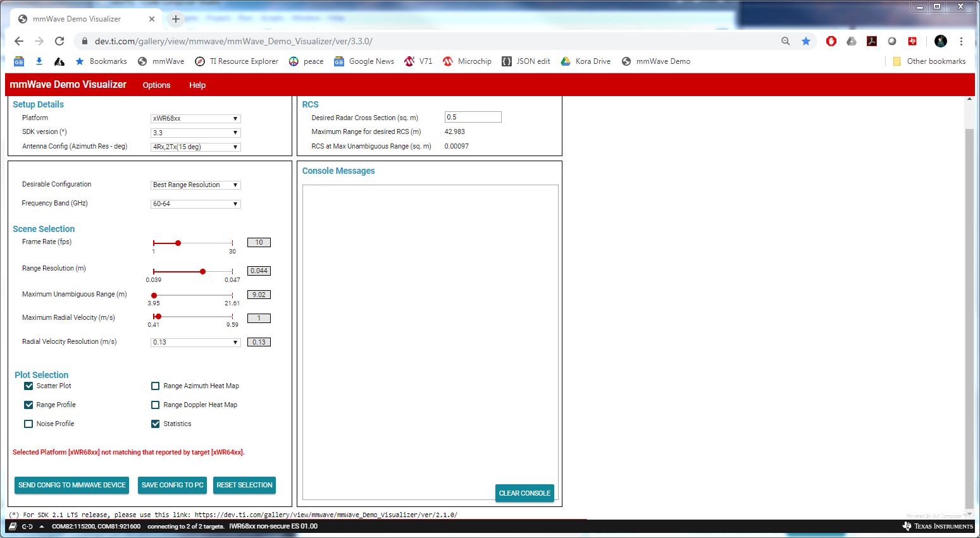Image resolution: width=980 pixels, height=538 pixels.
Task: Click the Maximum Unambiguous Range slider handle
Action: (154, 295)
